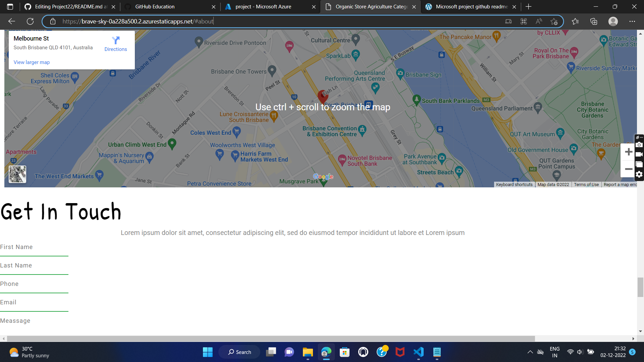The height and width of the screenshot is (362, 644).
Task: Click the Directions icon in map card
Action: (116, 41)
